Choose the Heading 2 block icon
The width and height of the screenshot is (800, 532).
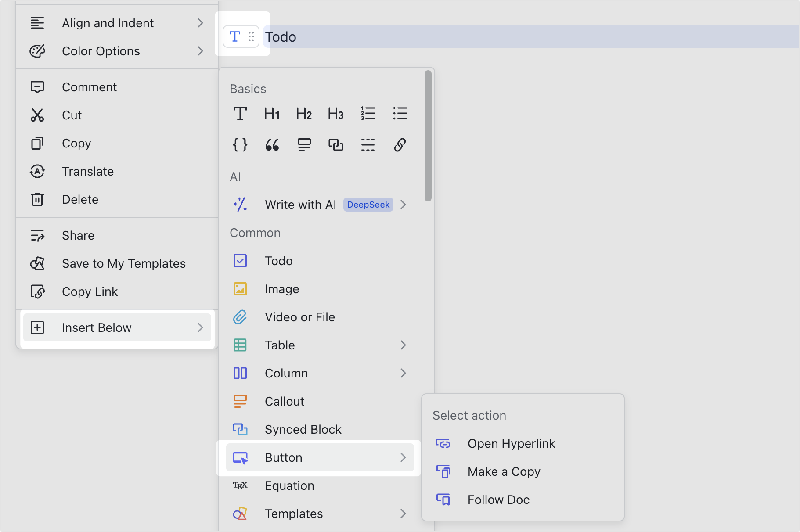[x=304, y=114]
